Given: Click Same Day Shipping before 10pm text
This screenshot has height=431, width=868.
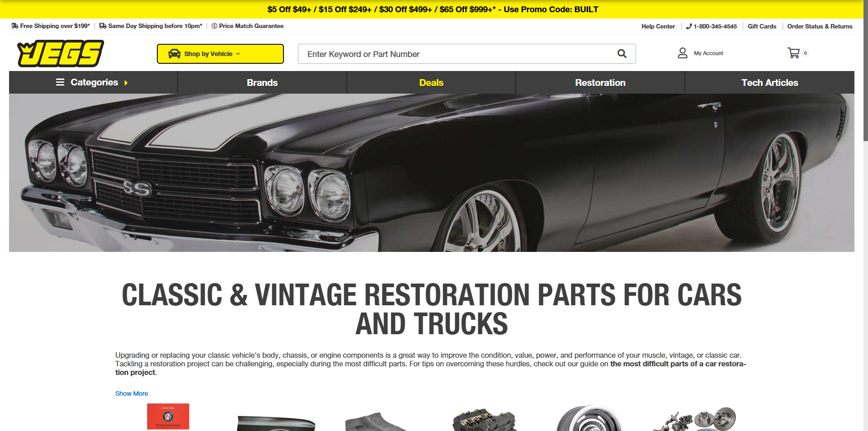Looking at the screenshot, I should pos(155,26).
